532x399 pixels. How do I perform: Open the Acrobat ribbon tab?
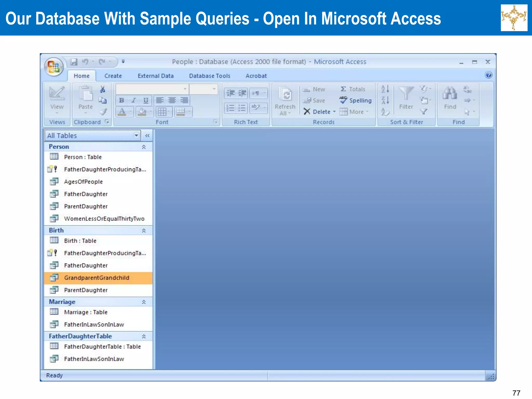tap(256, 76)
